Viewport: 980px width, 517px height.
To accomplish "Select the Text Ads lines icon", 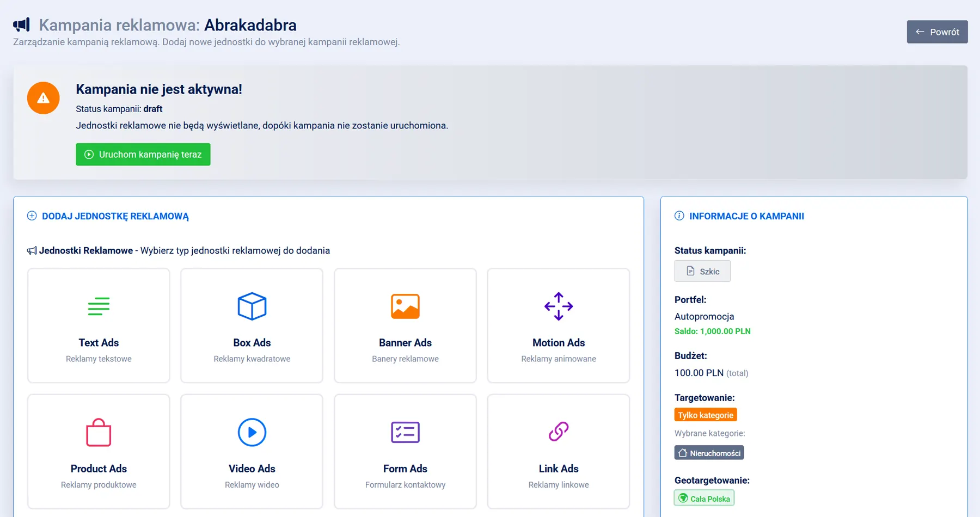I will coord(99,306).
